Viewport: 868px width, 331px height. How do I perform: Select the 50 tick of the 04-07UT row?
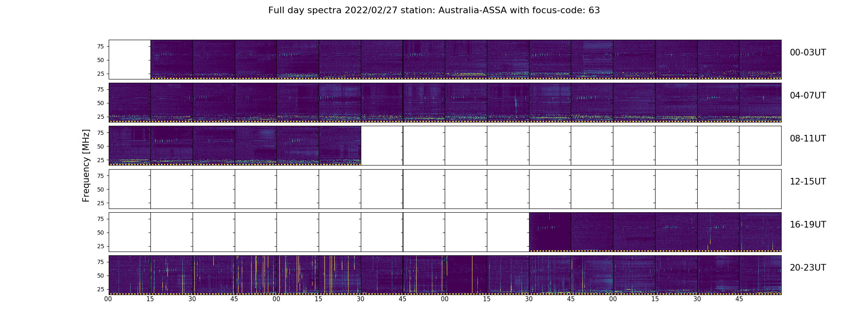(100, 103)
